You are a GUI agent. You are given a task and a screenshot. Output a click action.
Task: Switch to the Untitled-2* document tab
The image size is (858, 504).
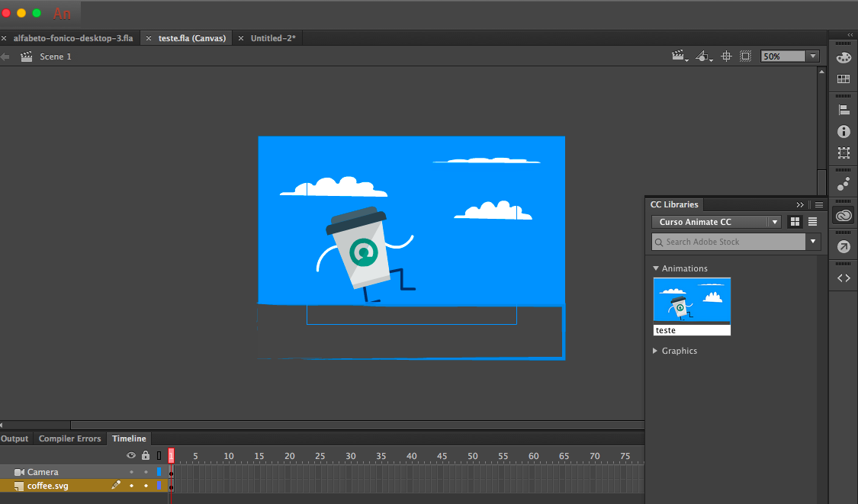tap(273, 38)
